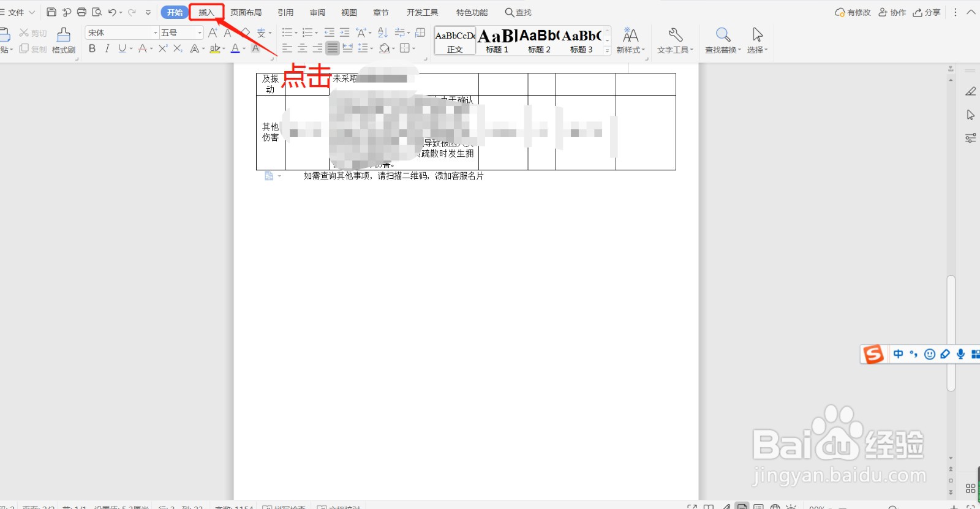Toggle Strikethrough formatting
The image size is (980, 509).
pyautogui.click(x=142, y=48)
